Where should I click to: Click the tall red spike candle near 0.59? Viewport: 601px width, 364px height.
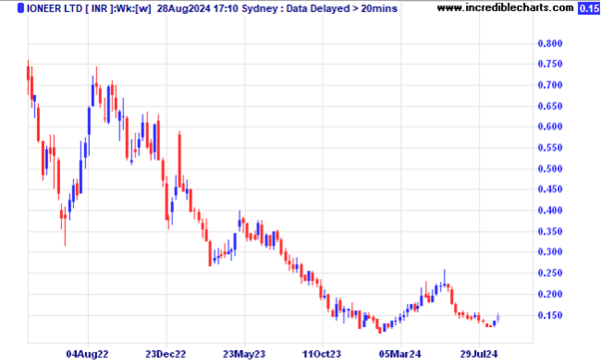180,160
